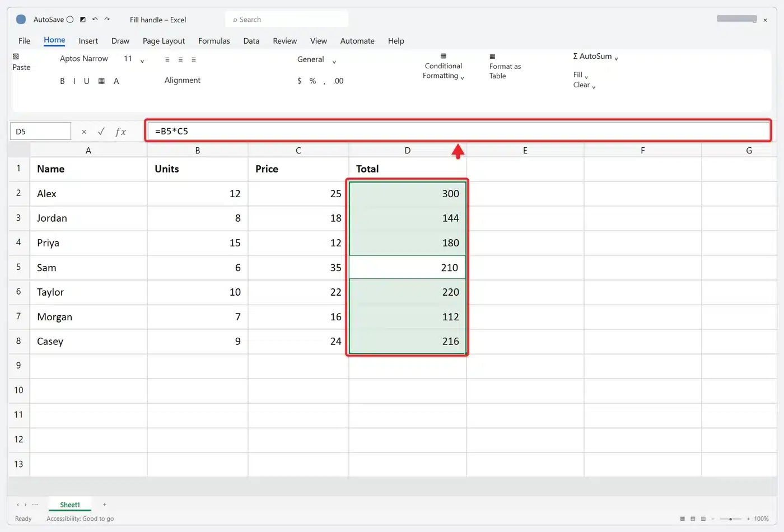This screenshot has width=784, height=532.
Task: Select the cell with value 216
Action: (x=408, y=342)
